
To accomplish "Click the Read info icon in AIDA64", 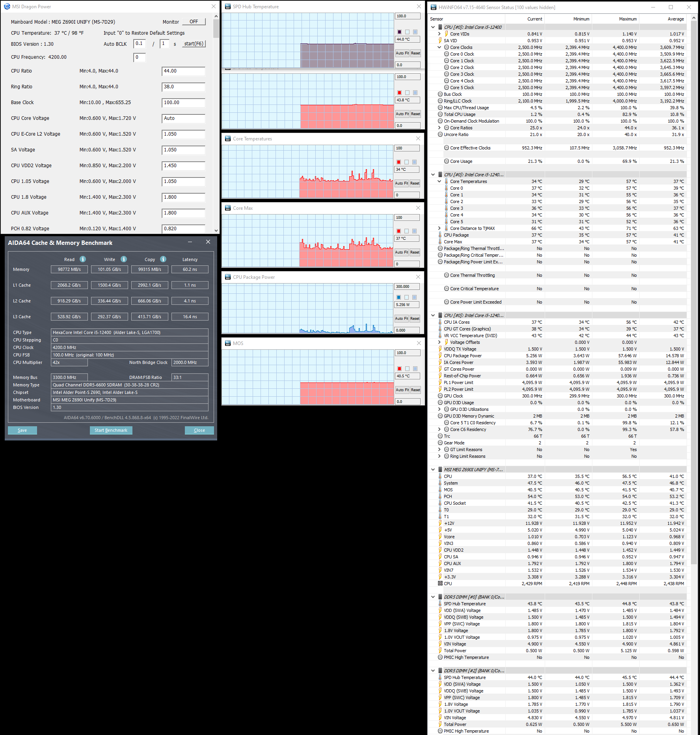I will [83, 259].
